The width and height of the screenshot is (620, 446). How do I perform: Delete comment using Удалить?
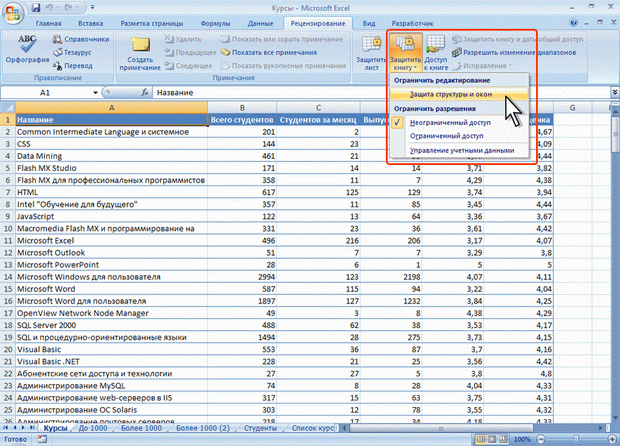(183, 39)
